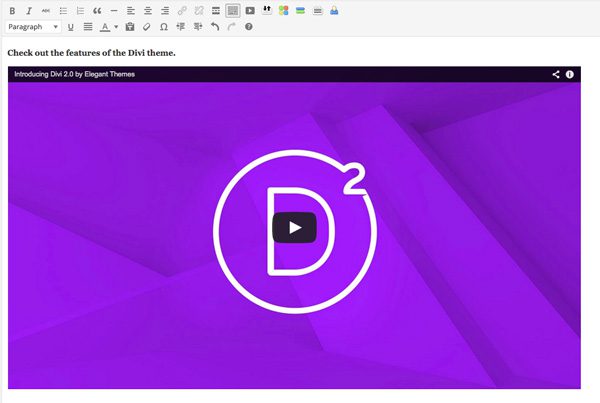Toggle underline formatting

point(70,27)
